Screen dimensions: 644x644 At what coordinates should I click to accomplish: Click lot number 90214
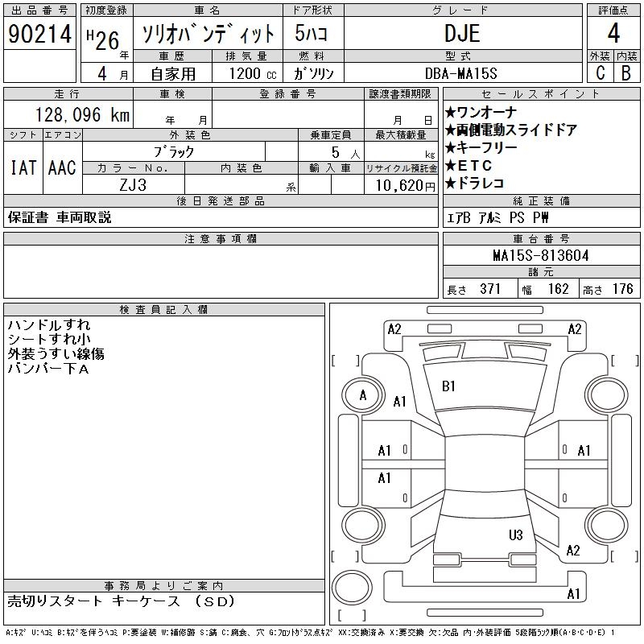[39, 34]
